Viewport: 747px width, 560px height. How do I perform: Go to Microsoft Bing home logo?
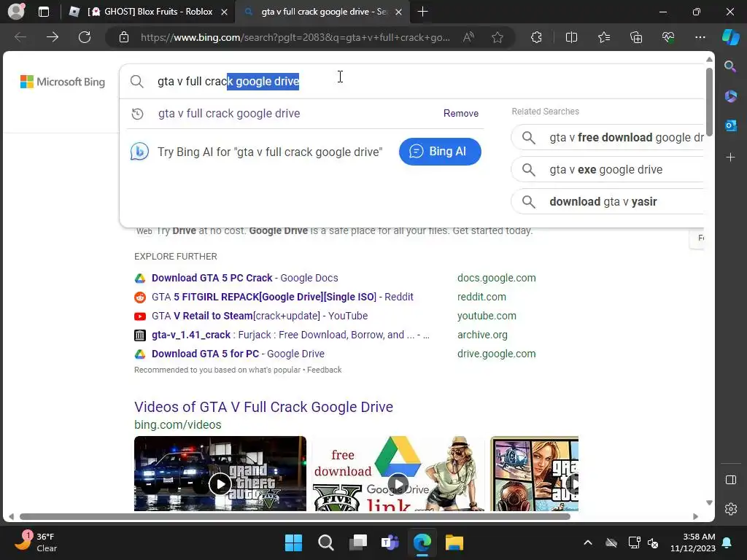pyautogui.click(x=63, y=82)
